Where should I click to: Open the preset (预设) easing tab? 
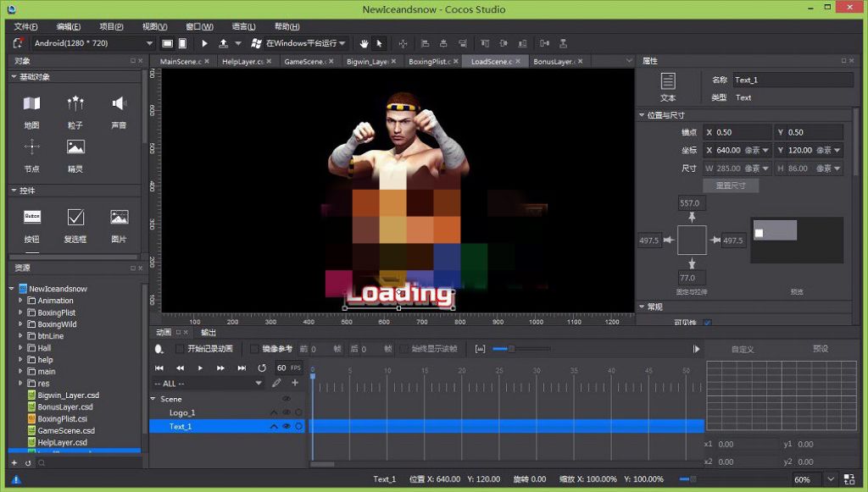coord(821,349)
